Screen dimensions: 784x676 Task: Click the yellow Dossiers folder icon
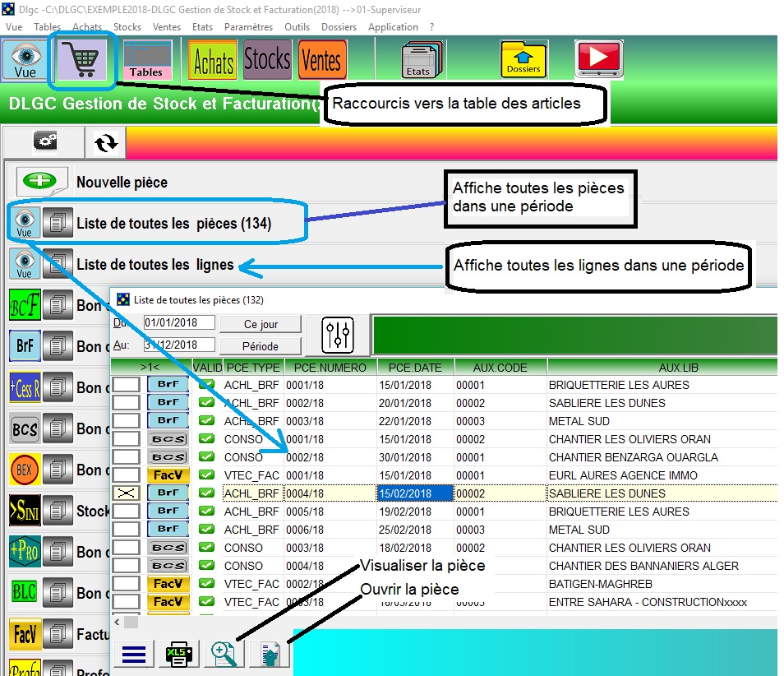tap(523, 60)
